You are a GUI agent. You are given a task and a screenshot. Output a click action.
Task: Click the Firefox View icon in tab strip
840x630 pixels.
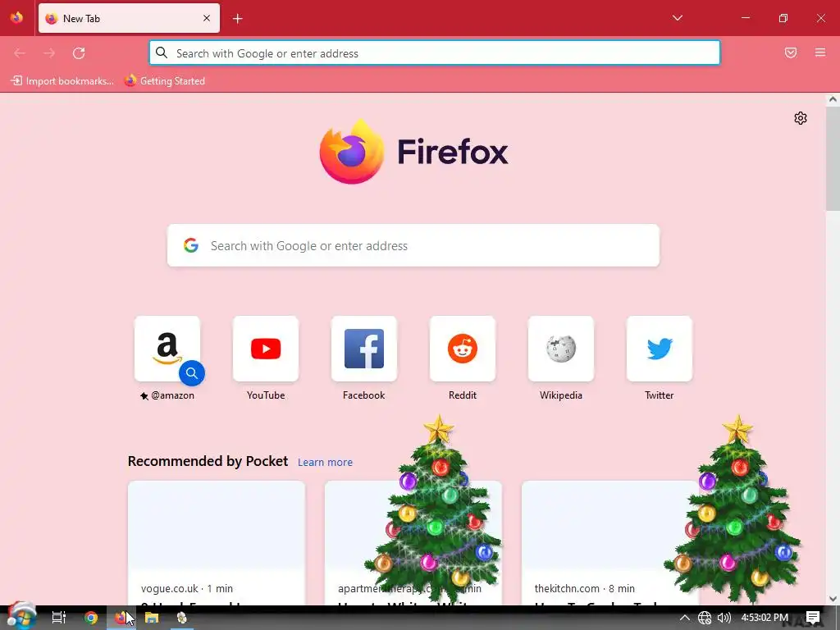(x=16, y=18)
